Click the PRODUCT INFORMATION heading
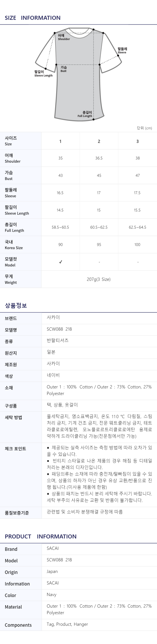This screenshot has width=157, height=644. click(40, 536)
